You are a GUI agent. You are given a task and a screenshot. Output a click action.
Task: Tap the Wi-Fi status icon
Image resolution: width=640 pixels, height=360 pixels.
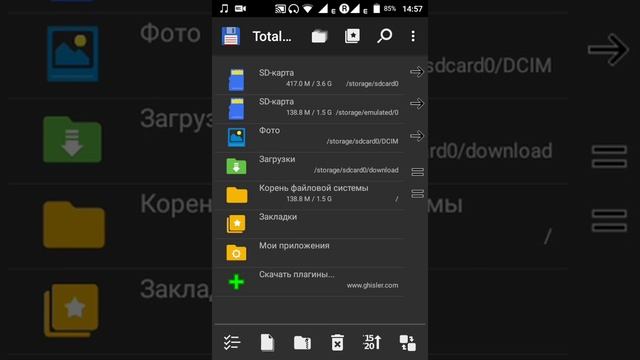pos(308,9)
